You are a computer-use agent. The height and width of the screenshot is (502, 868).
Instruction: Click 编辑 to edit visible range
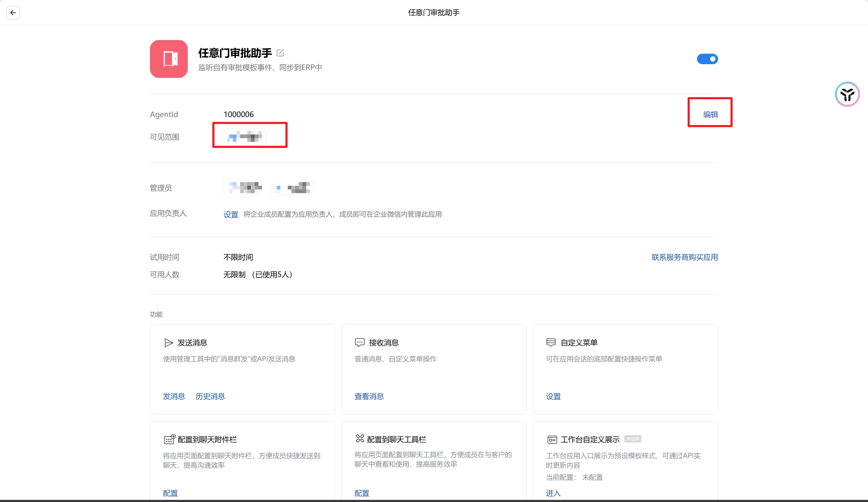(x=710, y=114)
